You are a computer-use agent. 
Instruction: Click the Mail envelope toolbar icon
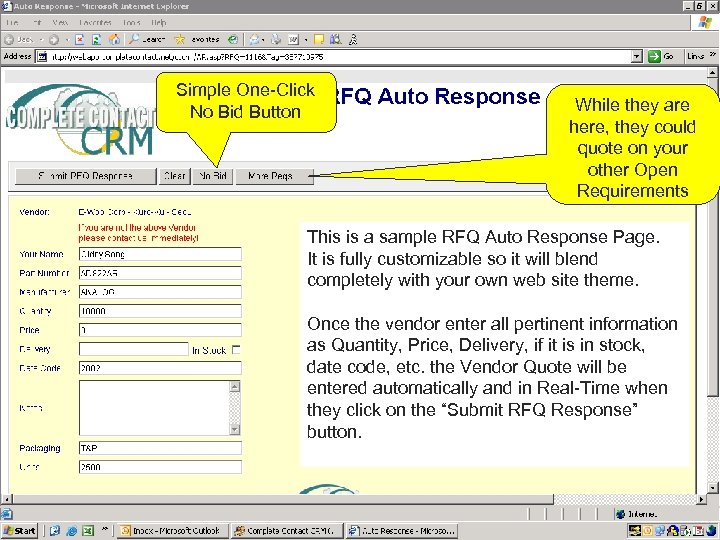[254, 40]
